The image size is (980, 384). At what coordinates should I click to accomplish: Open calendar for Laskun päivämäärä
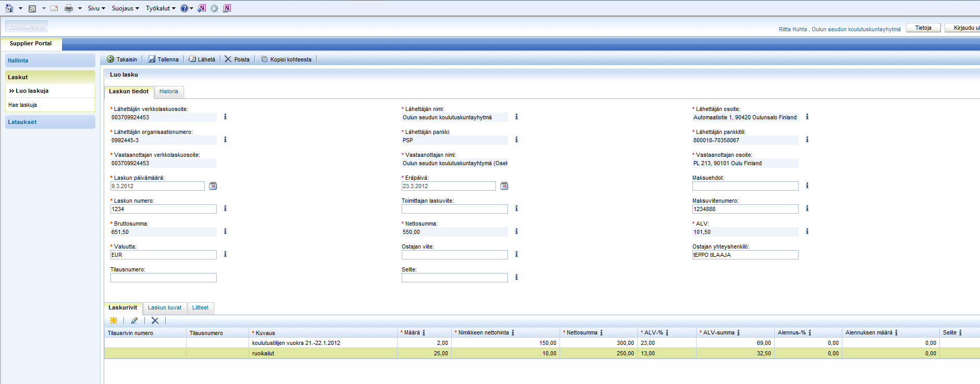[213, 186]
